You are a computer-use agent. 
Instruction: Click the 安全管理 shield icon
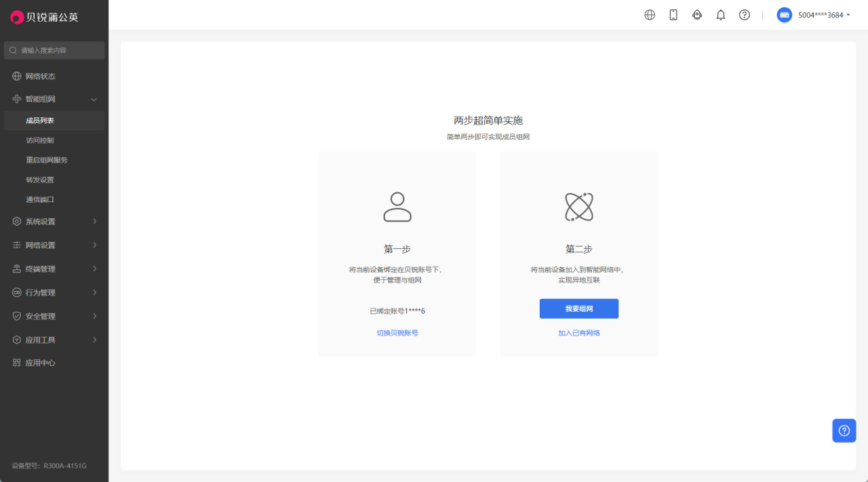click(17, 317)
